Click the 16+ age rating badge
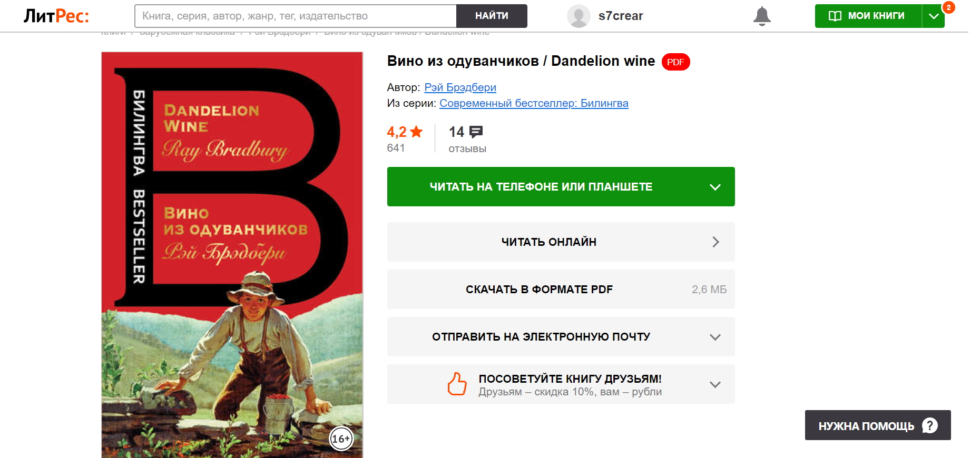Screen dimensions: 980x458 click(x=341, y=439)
